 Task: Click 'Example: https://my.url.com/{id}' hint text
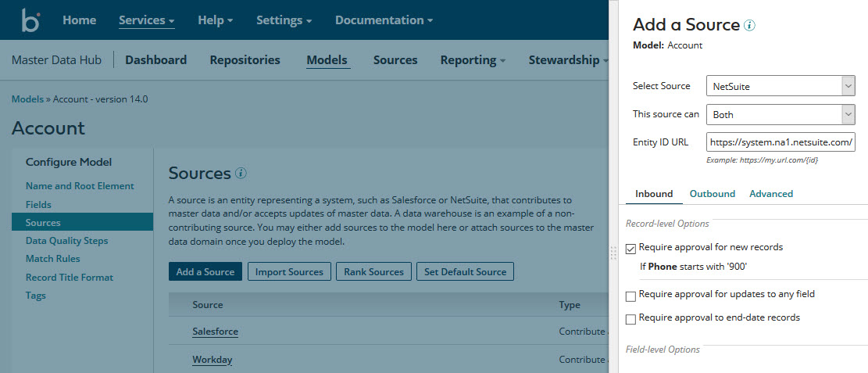(x=763, y=160)
